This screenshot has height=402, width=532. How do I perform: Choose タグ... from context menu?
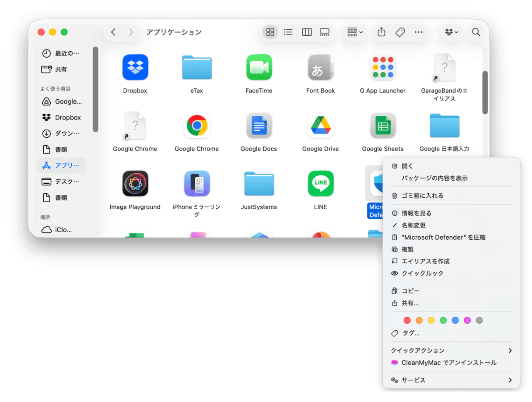click(451, 333)
